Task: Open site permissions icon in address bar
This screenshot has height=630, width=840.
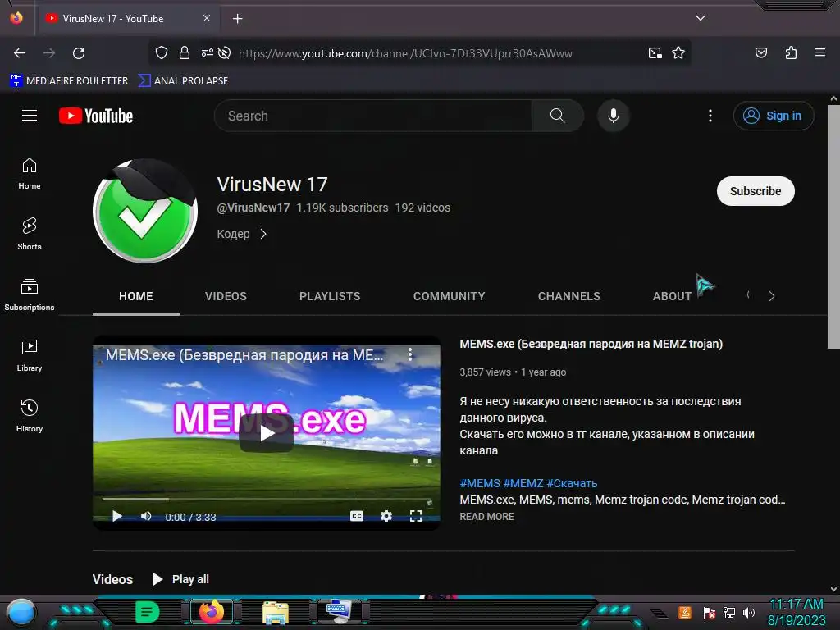Action: [207, 52]
